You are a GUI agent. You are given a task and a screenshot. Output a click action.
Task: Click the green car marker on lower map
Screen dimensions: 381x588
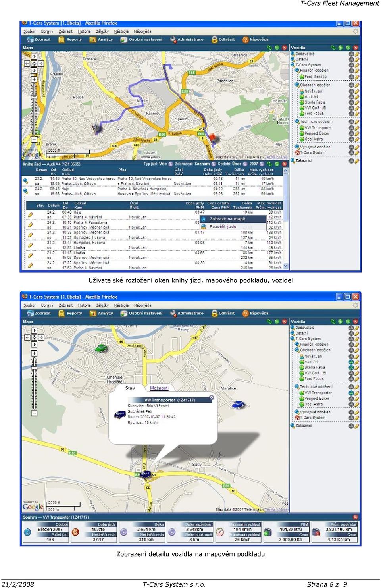101,348
